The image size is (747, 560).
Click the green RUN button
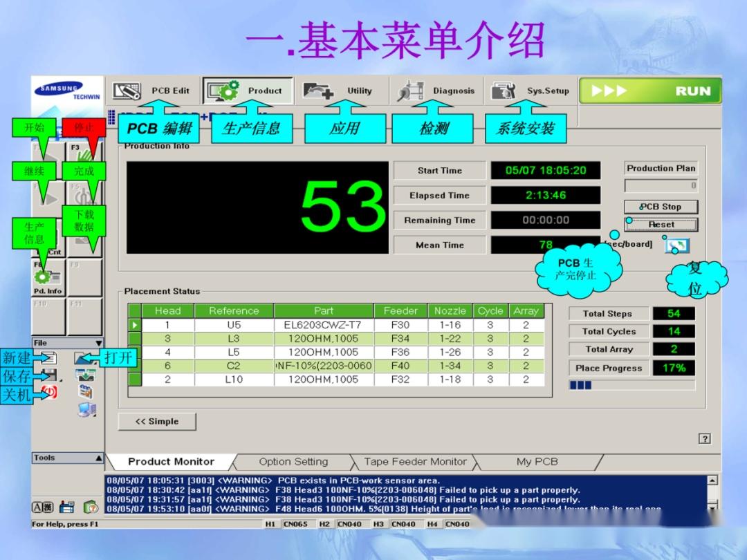click(x=650, y=91)
